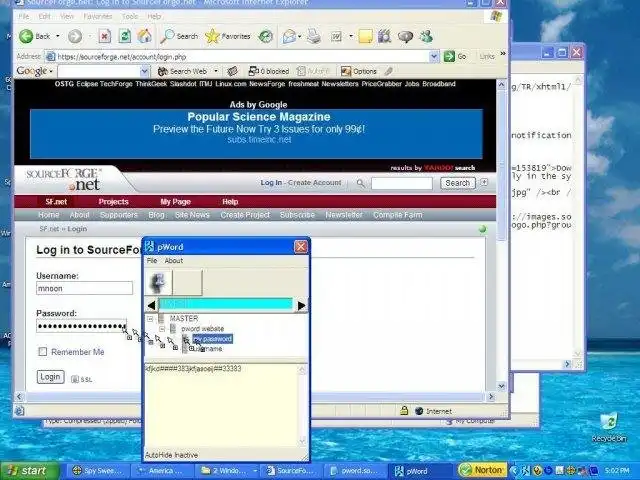Click the IE Forward arrow button
Viewport: 640px width, 480px height.
75,36
